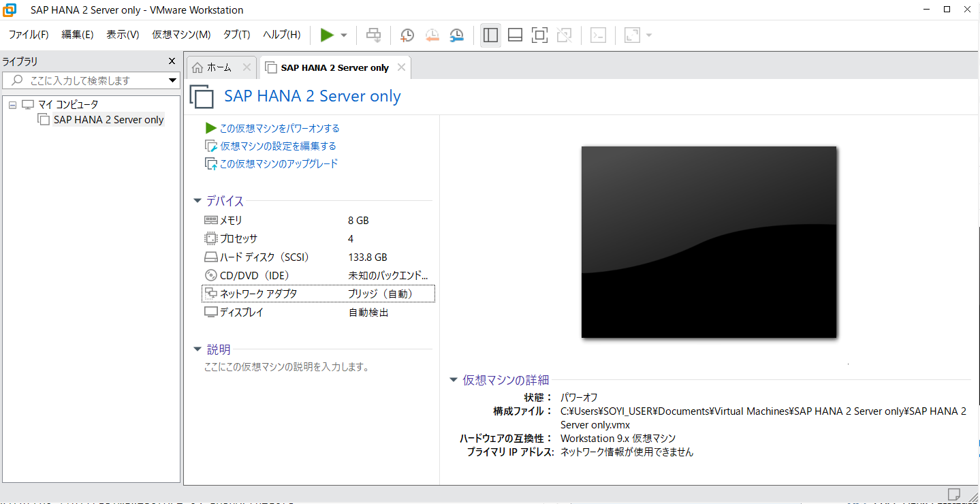The width and height of the screenshot is (980, 504).
Task: Open the ヘルプ(H) menu
Action: 281,35
